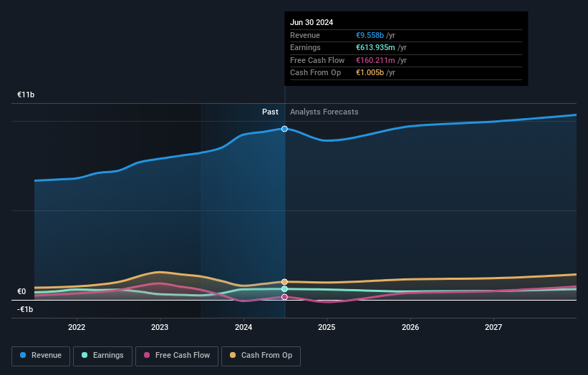
Task: Click the blue Revenue data point marker
Action: coord(284,129)
